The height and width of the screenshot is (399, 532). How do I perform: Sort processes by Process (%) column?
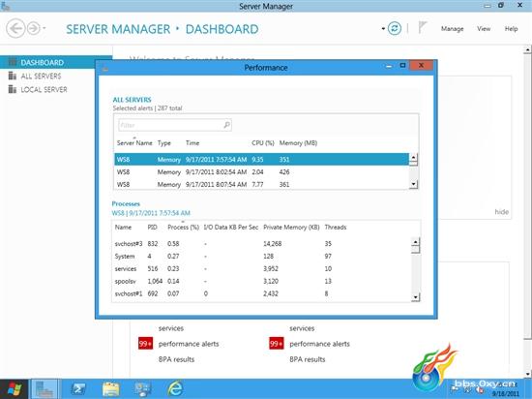pos(183,228)
